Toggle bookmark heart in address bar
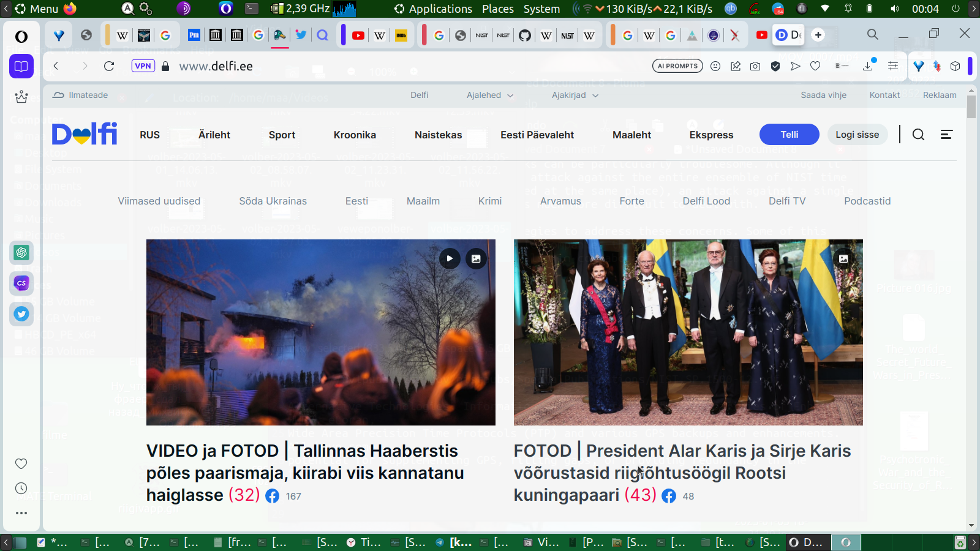Viewport: 980px width, 551px height. coord(815,66)
